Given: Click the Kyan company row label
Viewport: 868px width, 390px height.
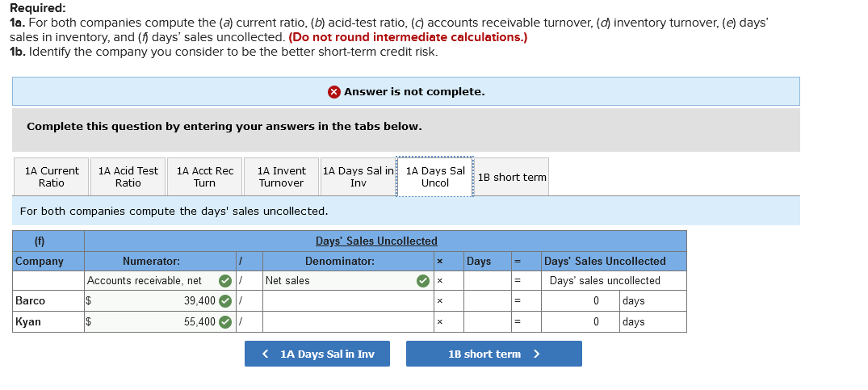Looking at the screenshot, I should click(x=27, y=321).
